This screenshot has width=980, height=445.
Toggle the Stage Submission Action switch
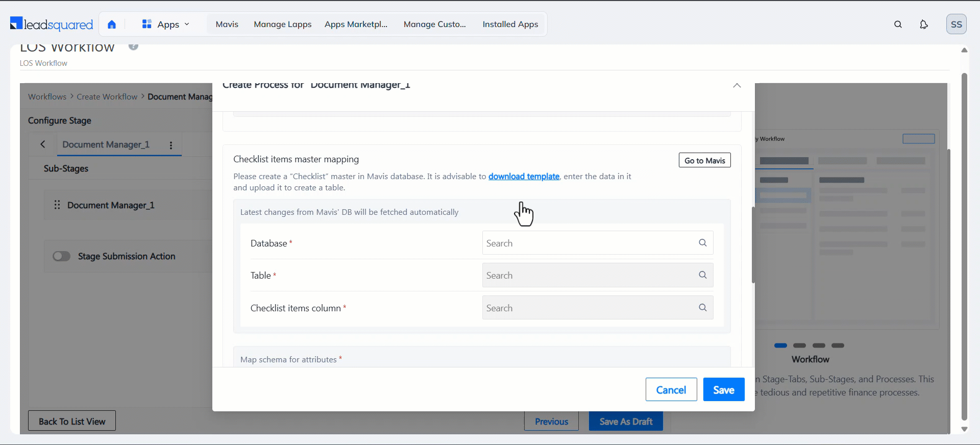point(61,256)
